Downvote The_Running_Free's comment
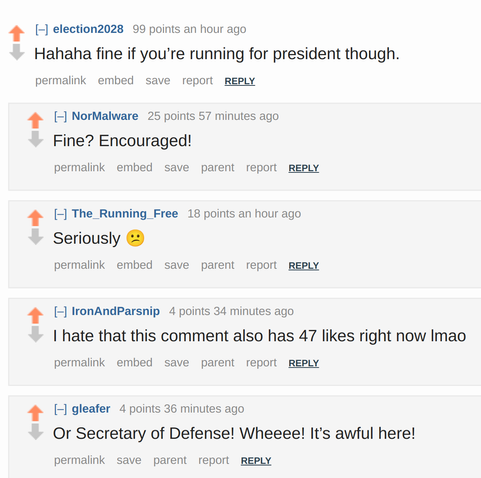Screen dimensions: 481x478 click(x=35, y=236)
